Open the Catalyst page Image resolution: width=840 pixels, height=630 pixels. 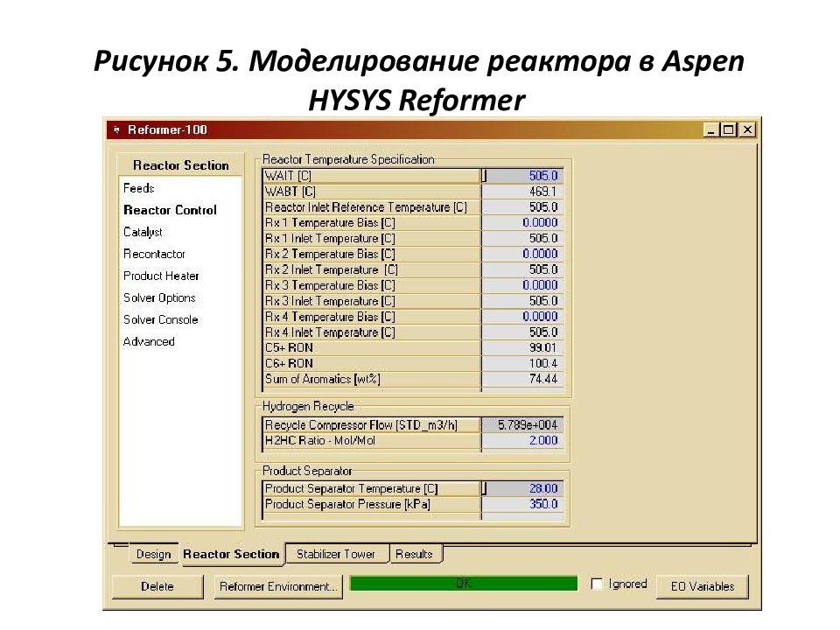(143, 232)
